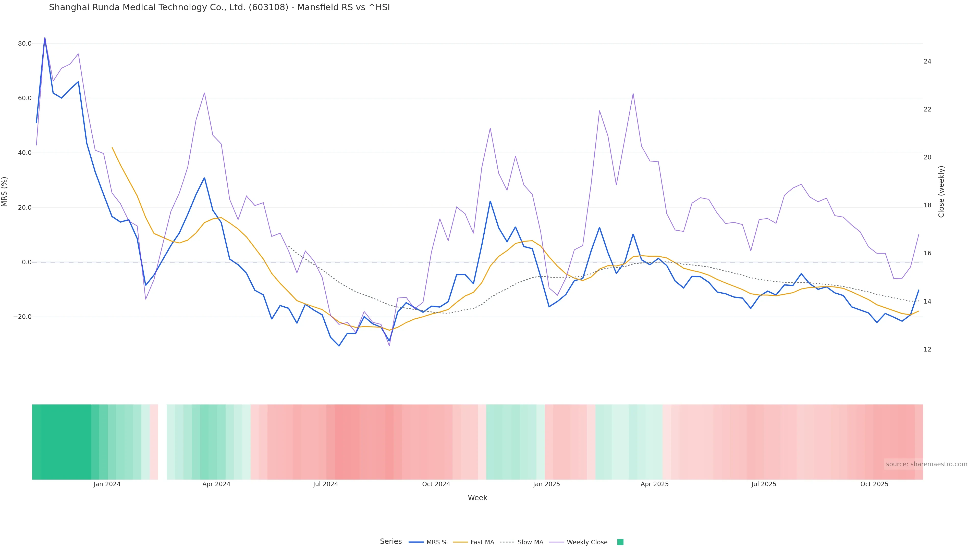Click the orange Fast MA legend line icon

tap(460, 542)
